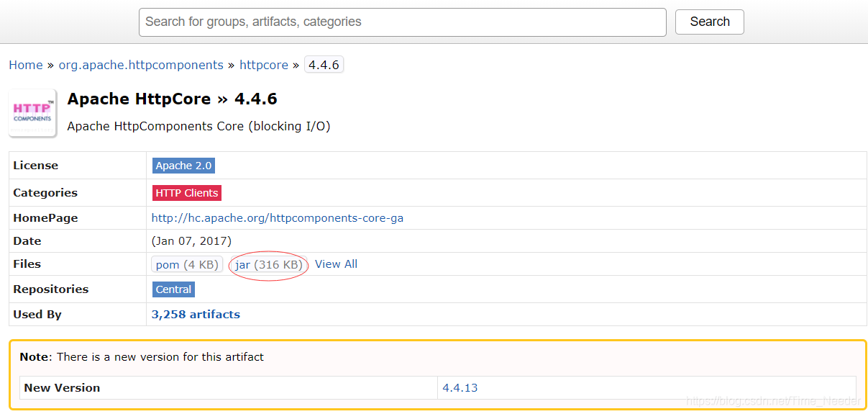The height and width of the screenshot is (414, 868).
Task: Download the pom (4 KB) file
Action: (187, 265)
